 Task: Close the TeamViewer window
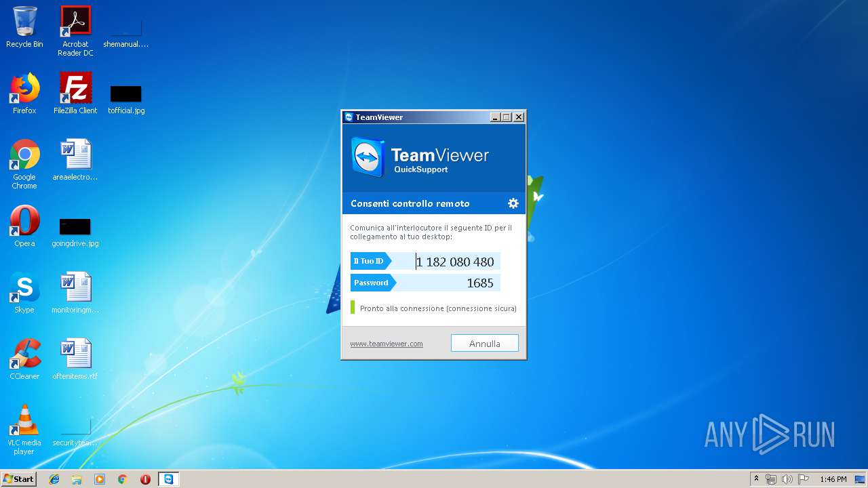click(x=519, y=117)
